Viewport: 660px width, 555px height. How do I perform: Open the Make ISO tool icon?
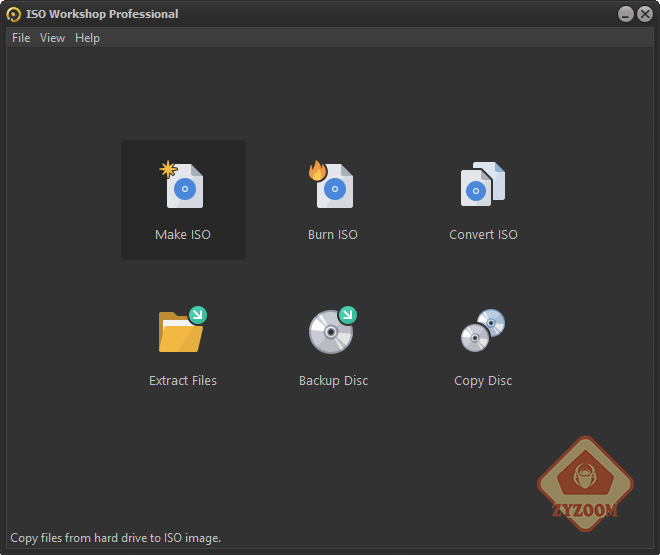[181, 185]
